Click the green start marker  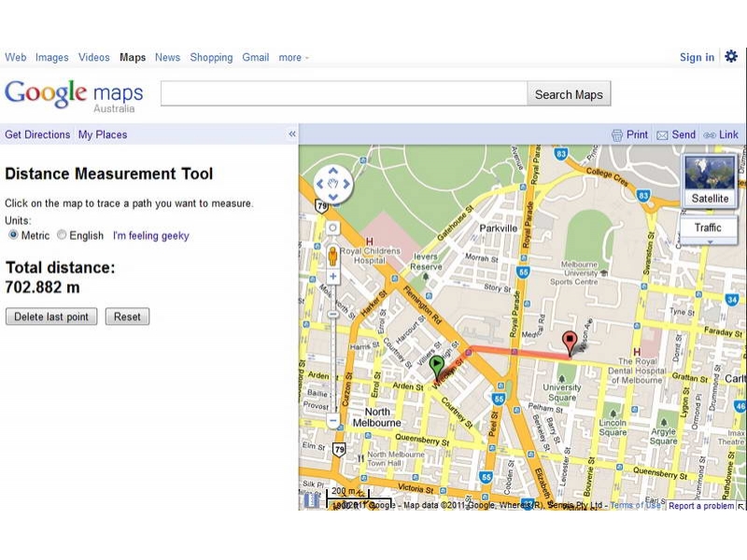point(437,367)
